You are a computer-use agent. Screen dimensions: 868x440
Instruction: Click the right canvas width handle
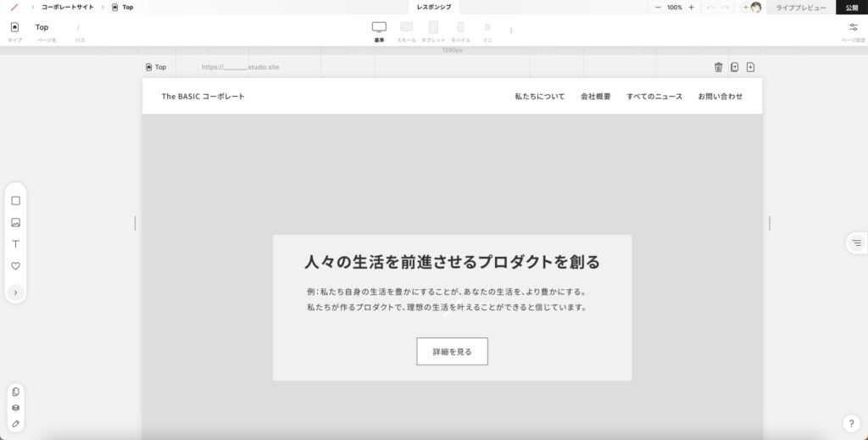pos(770,223)
